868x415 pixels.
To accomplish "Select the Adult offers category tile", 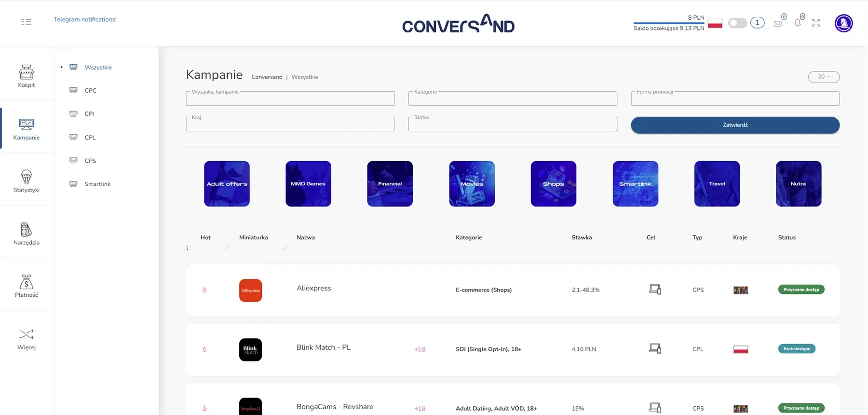I will [227, 184].
